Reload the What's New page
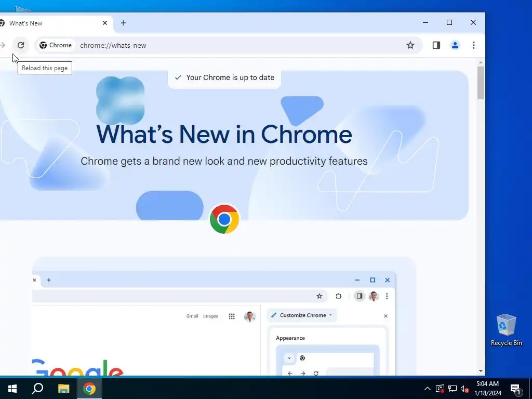Image resolution: width=532 pixels, height=399 pixels. (x=21, y=45)
